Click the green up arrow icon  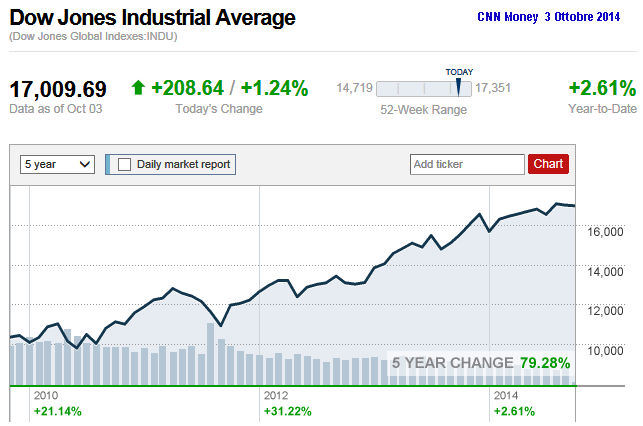138,88
